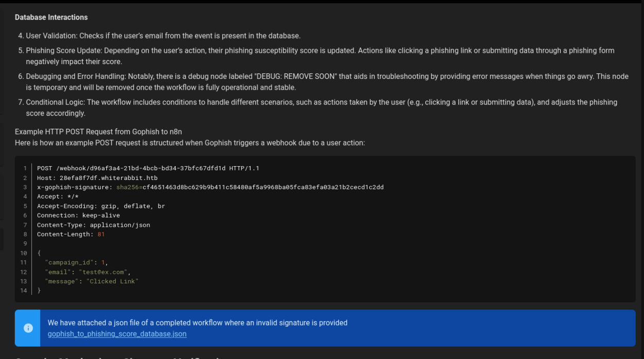Click the "Clicked Link" message value
The width and height of the screenshot is (644, 359).
112,281
